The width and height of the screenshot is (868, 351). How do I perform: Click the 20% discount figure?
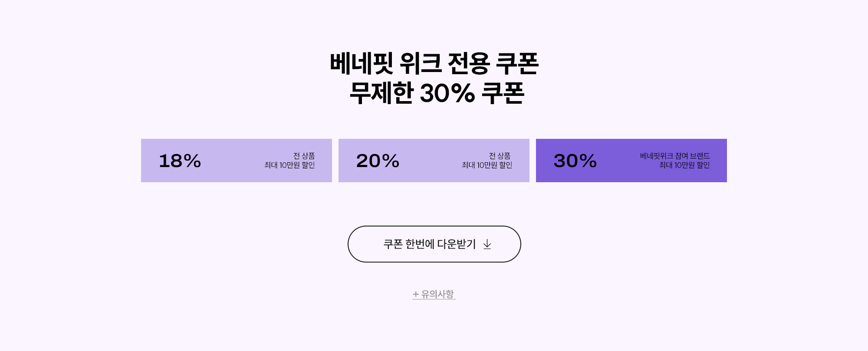pos(378,161)
